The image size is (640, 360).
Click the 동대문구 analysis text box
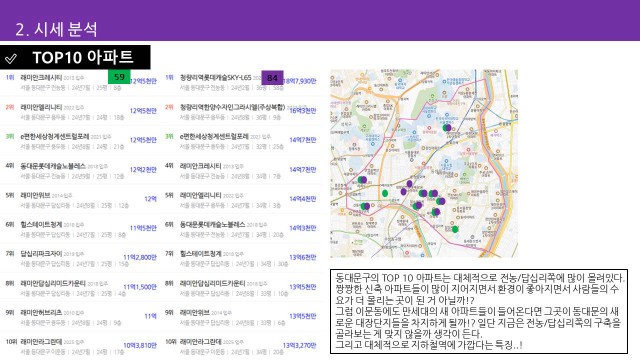[479, 311]
